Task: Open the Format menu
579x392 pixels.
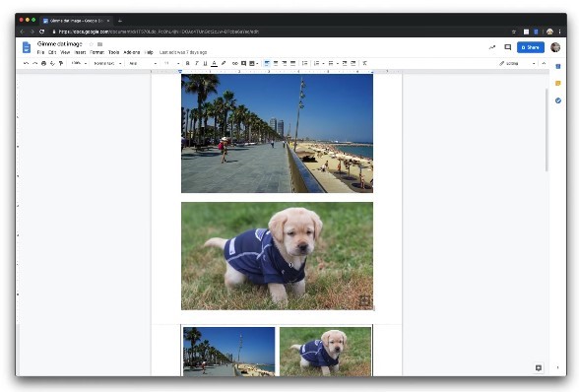Action: 97,52
